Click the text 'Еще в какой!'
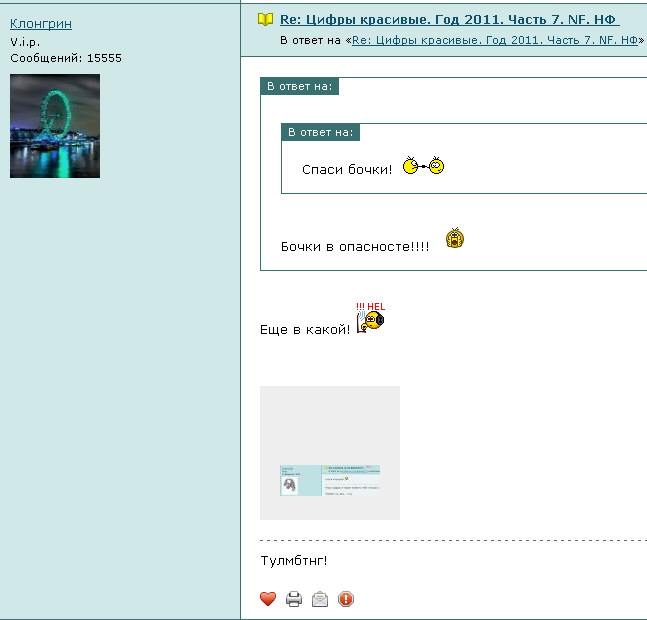The image size is (647, 620). click(305, 330)
